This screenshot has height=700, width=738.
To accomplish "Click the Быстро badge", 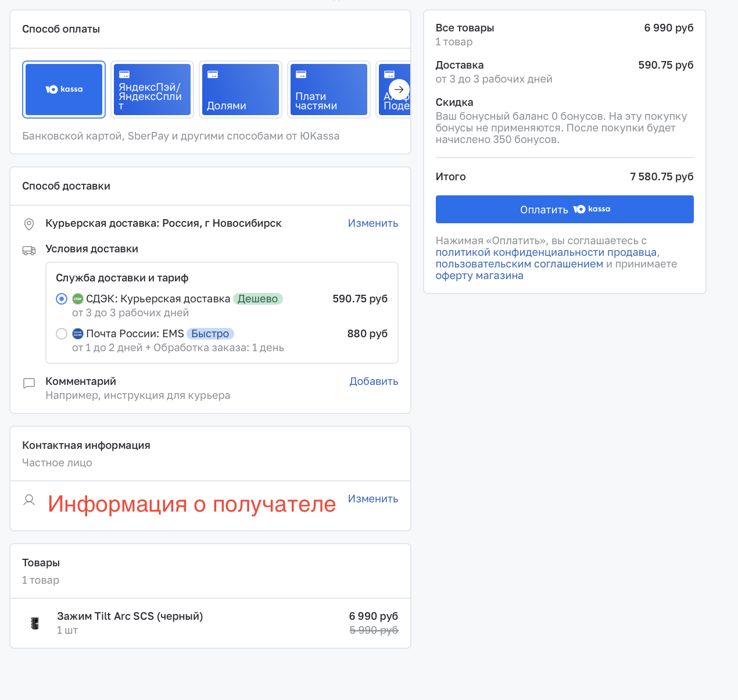I will 210,334.
